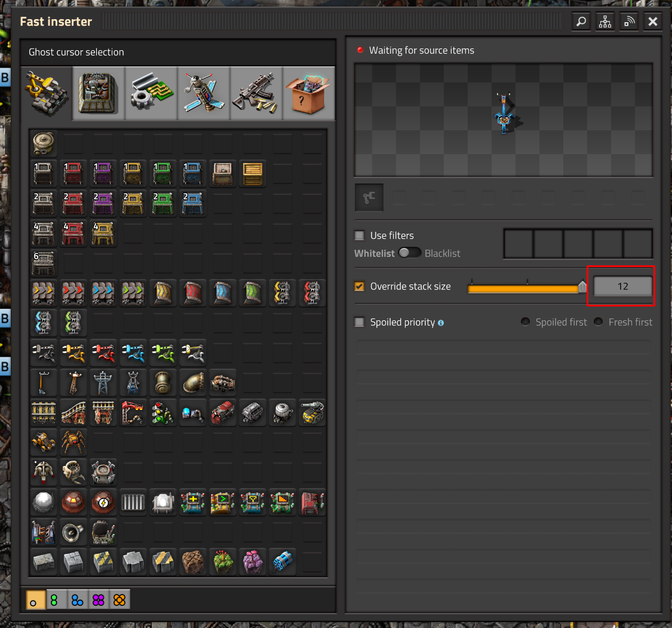
Task: Select the blue fast inserter item
Action: (x=133, y=353)
